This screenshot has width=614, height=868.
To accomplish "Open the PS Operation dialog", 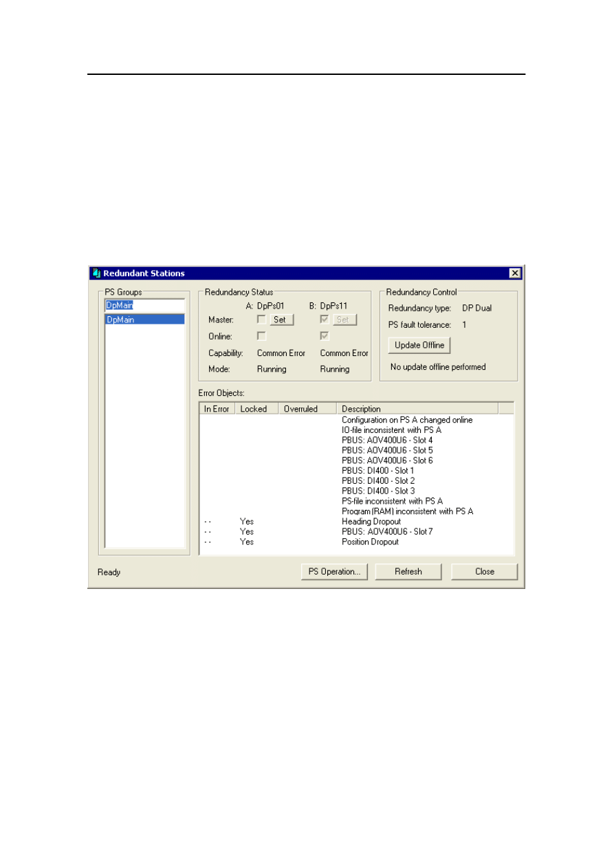I will click(335, 572).
